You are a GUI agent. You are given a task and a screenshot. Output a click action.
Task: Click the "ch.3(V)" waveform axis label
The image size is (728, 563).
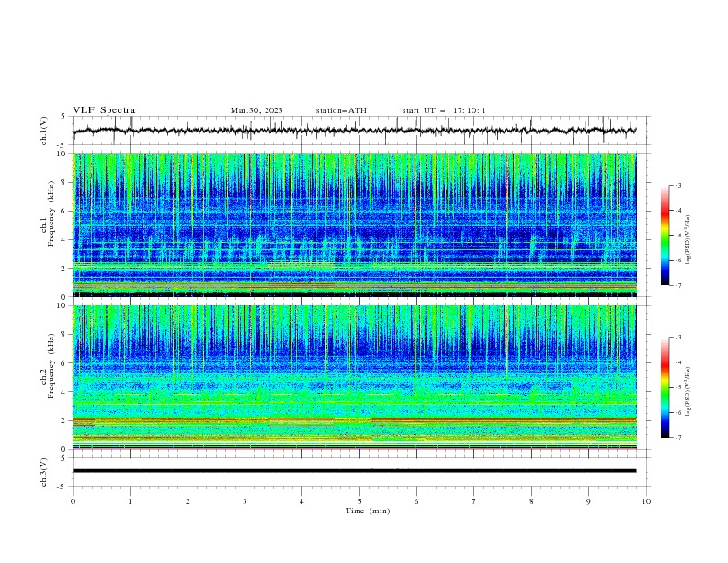click(44, 472)
